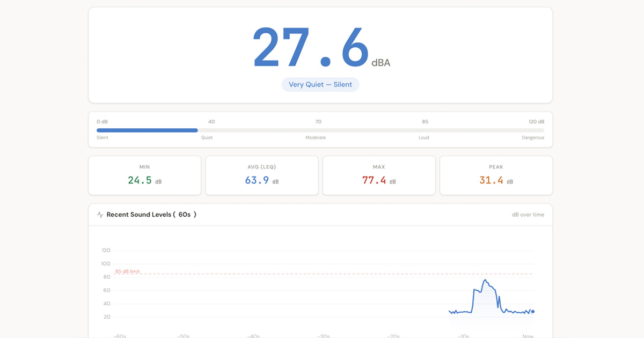Click the waveform icon beside Recent Sound Levels
Screen dimensions: 644x338
(x=101, y=214)
